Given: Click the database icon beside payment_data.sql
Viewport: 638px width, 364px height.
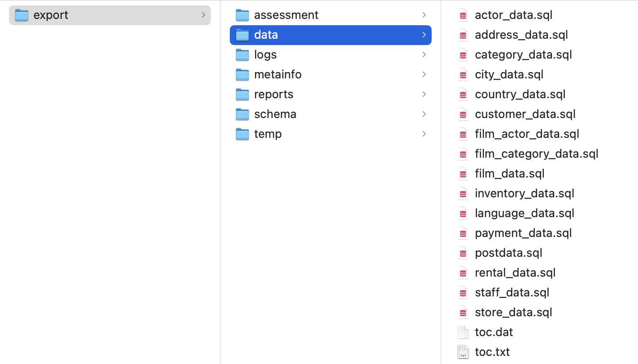Looking at the screenshot, I should tap(463, 233).
